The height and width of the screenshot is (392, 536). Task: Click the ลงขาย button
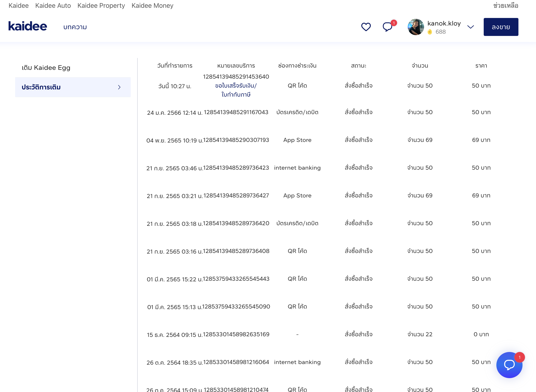point(501,27)
